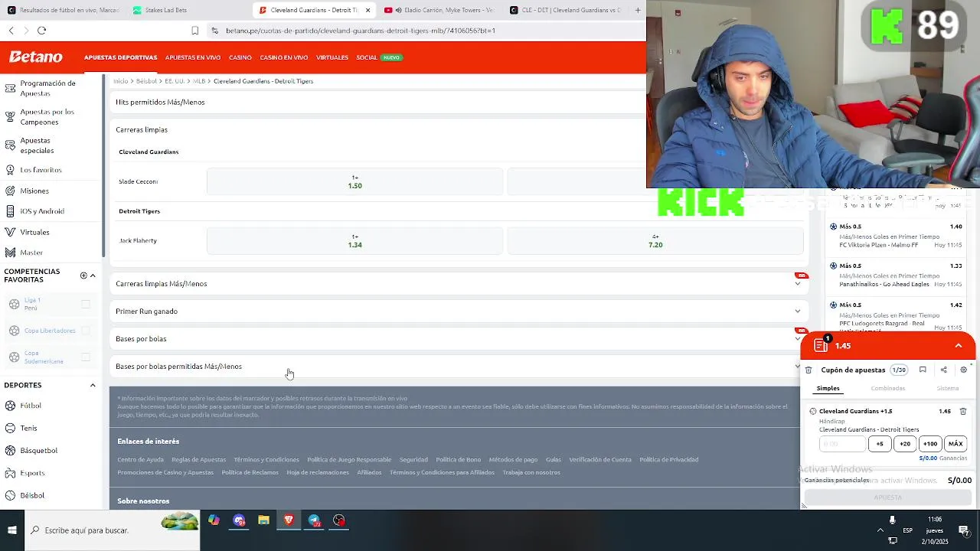Save bet slip with bookmark icon

coord(923,370)
